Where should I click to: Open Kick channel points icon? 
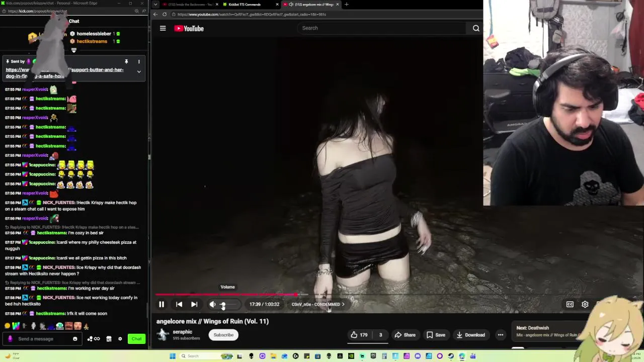coord(94,339)
